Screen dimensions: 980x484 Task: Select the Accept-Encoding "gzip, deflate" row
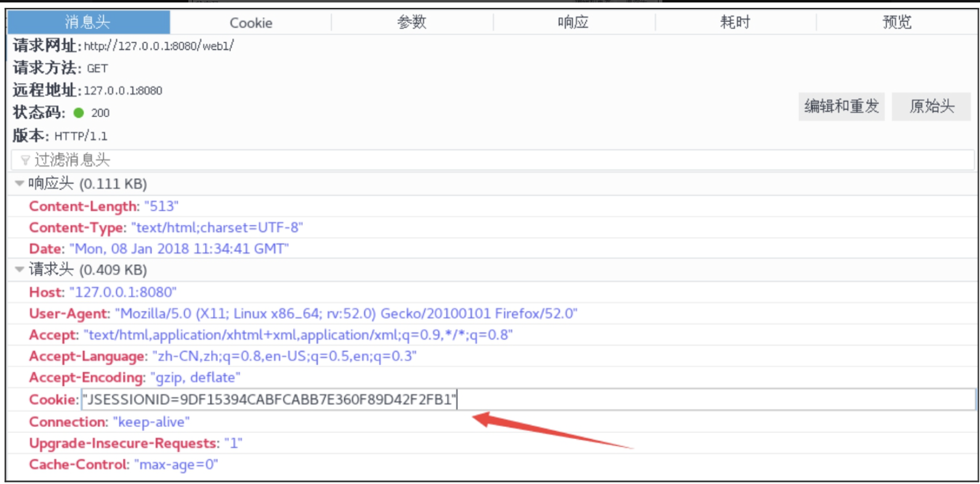pyautogui.click(x=492, y=377)
